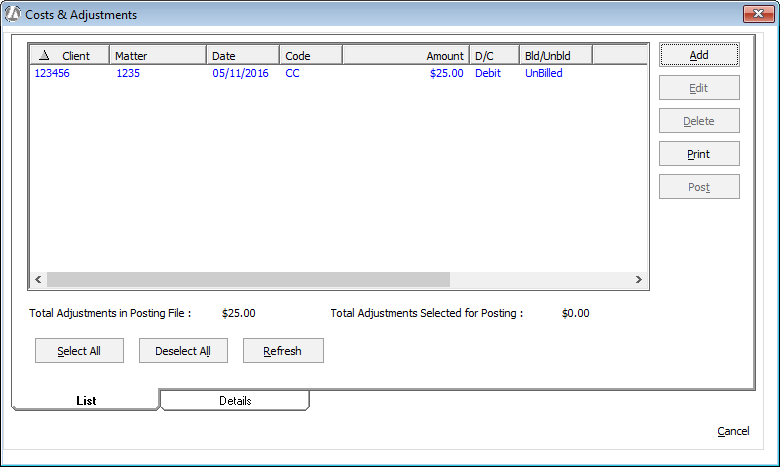Image resolution: width=780 pixels, height=467 pixels.
Task: Click the horizontal scrollbar thumb
Action: [x=248, y=280]
